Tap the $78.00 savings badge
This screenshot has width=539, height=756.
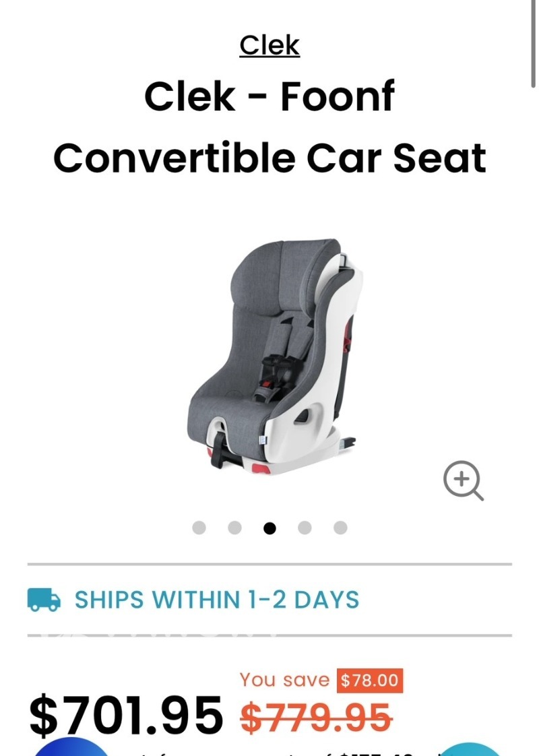click(x=370, y=681)
